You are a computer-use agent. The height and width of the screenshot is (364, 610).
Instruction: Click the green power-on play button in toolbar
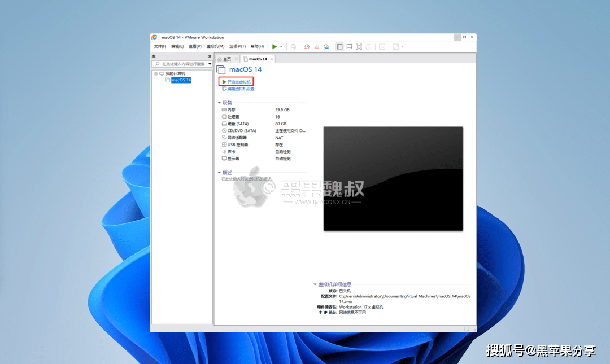[274, 47]
